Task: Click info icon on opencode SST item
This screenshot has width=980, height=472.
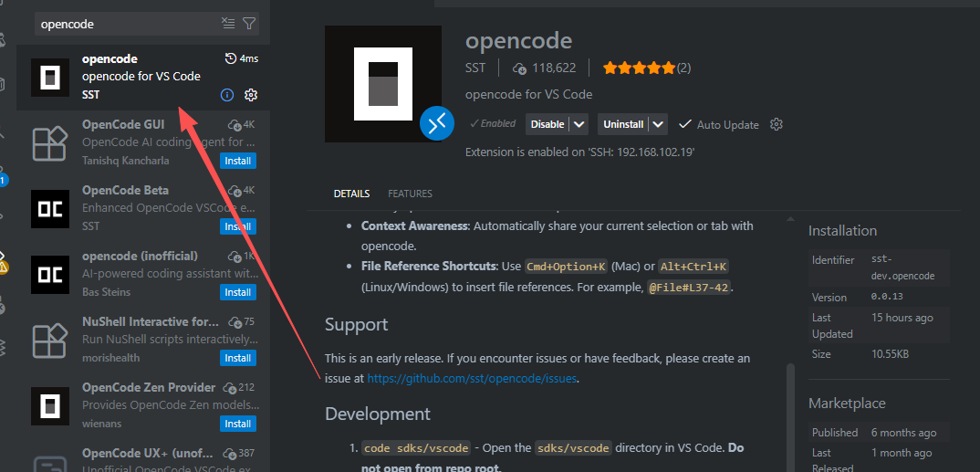Action: [x=227, y=95]
